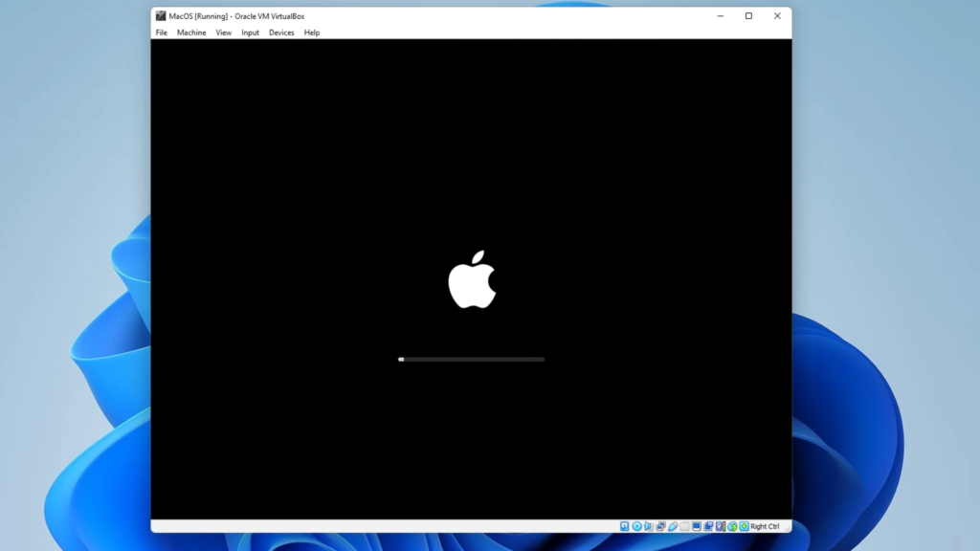The width and height of the screenshot is (980, 551).
Task: Click the network adapter status icon
Action: (x=661, y=527)
